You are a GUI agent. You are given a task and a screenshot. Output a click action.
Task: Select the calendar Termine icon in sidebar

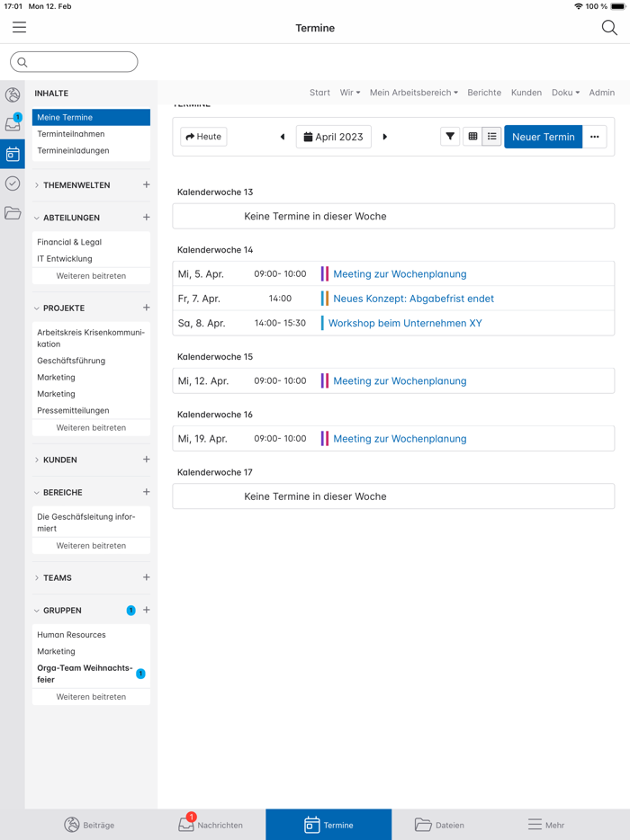pos(13,155)
